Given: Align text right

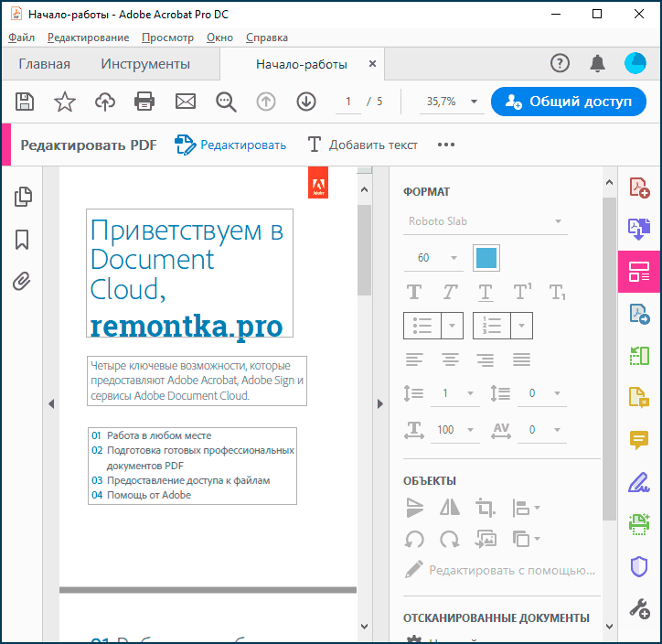Looking at the screenshot, I should click(486, 360).
